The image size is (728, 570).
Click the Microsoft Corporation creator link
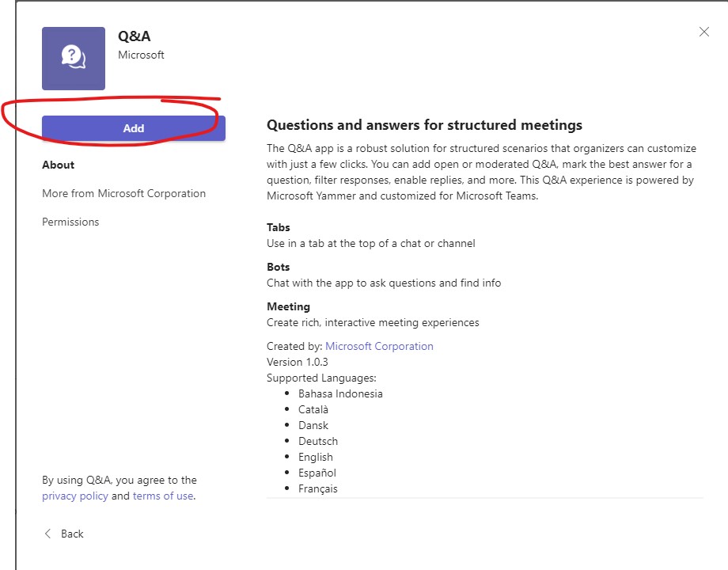(x=379, y=346)
